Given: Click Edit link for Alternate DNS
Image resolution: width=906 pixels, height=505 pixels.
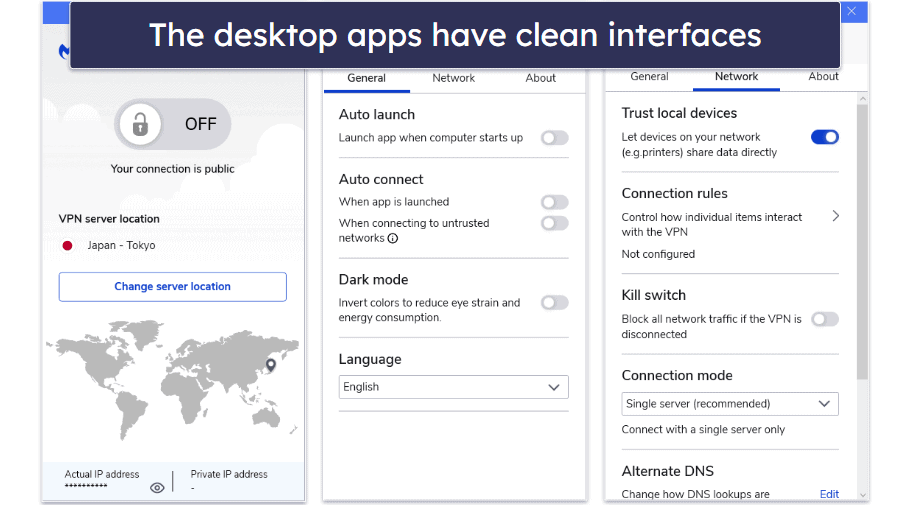Looking at the screenshot, I should point(829,494).
